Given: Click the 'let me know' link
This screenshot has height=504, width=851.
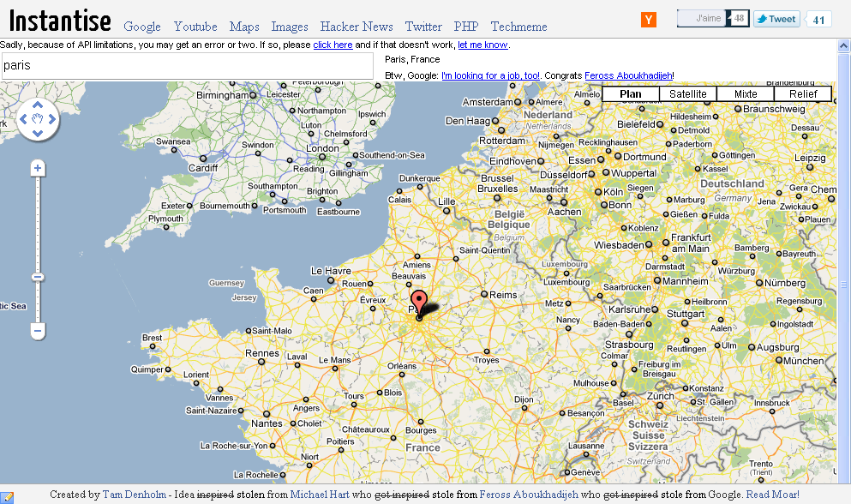Looking at the screenshot, I should coord(482,45).
